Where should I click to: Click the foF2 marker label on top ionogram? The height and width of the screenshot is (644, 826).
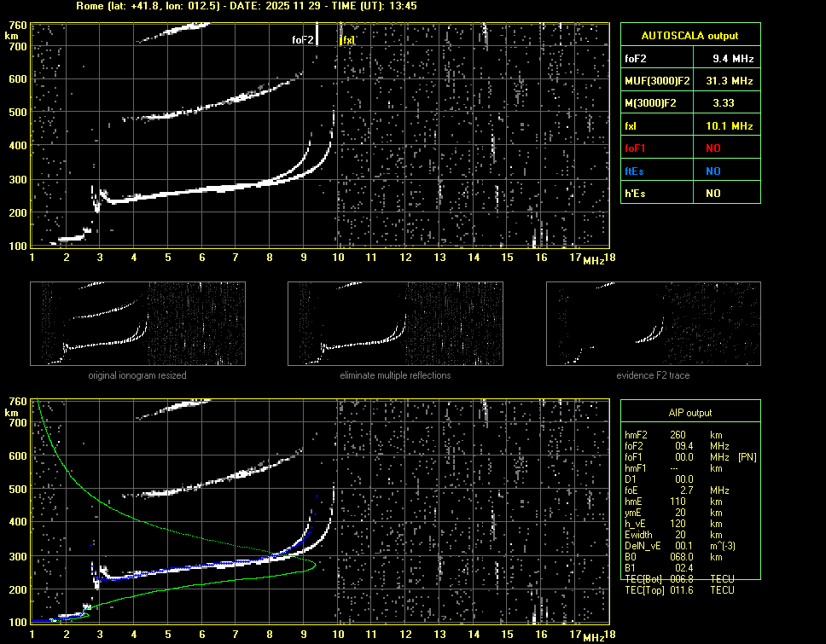tap(303, 39)
